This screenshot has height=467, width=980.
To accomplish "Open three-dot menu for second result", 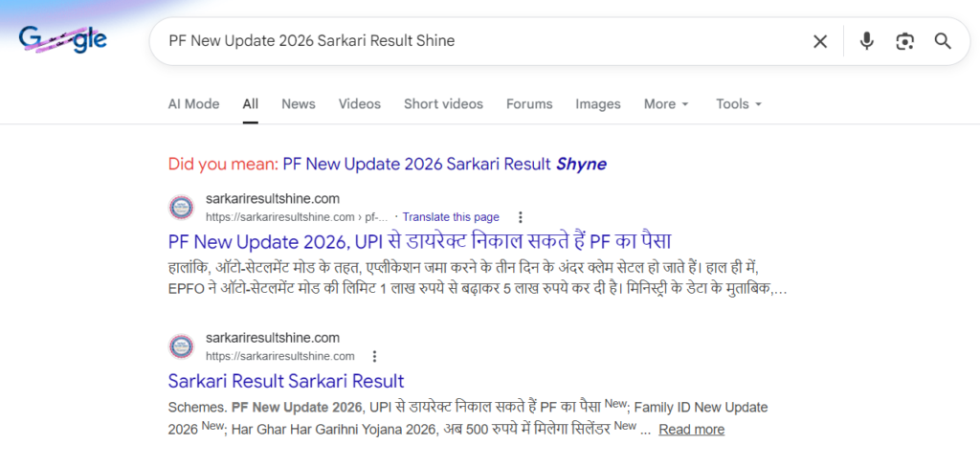I will point(375,356).
